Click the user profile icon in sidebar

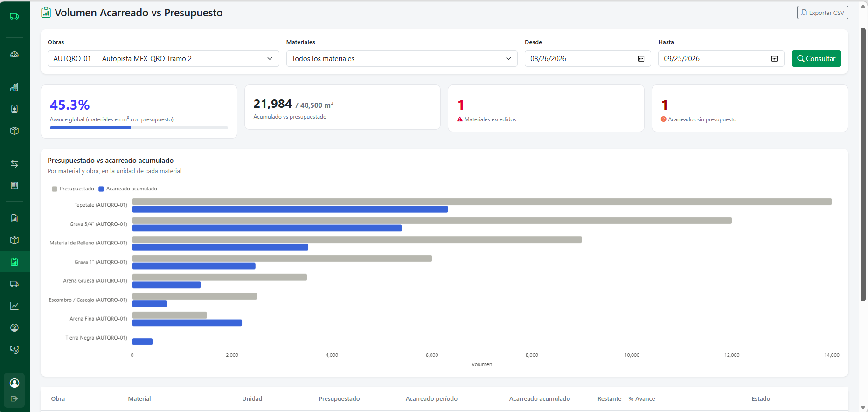pyautogui.click(x=14, y=383)
